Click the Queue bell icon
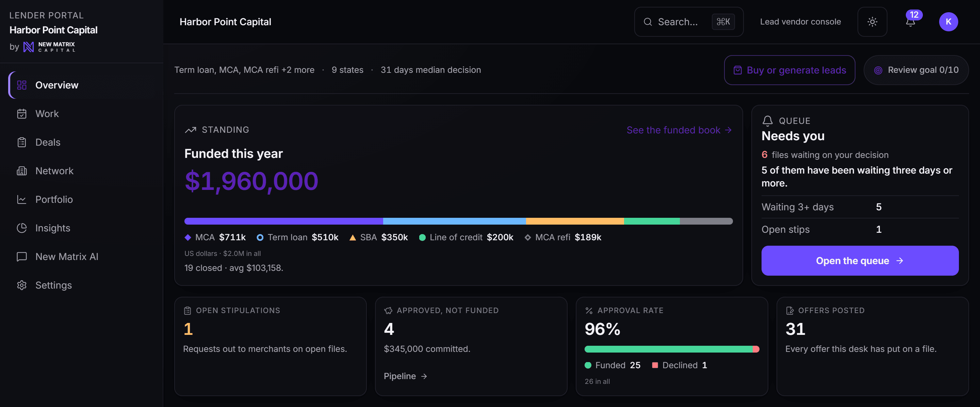This screenshot has height=407, width=980. pyautogui.click(x=767, y=120)
